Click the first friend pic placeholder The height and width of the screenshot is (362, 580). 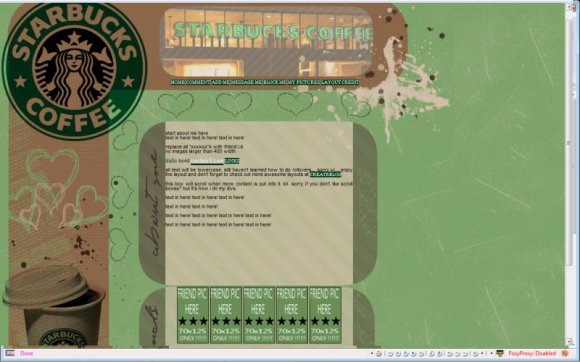click(193, 315)
